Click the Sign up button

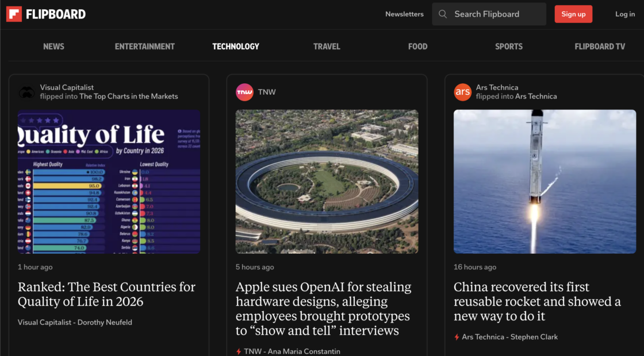point(573,14)
